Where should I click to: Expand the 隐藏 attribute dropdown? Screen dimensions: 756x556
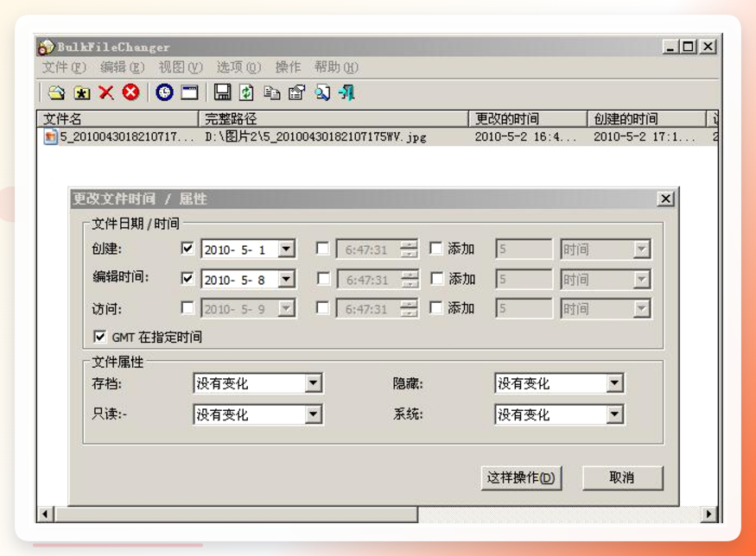pos(614,383)
